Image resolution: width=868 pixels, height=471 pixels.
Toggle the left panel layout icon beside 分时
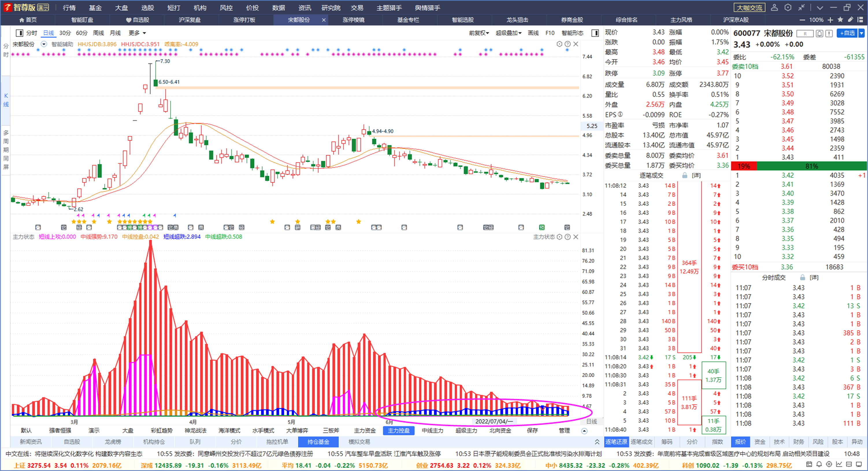point(20,33)
